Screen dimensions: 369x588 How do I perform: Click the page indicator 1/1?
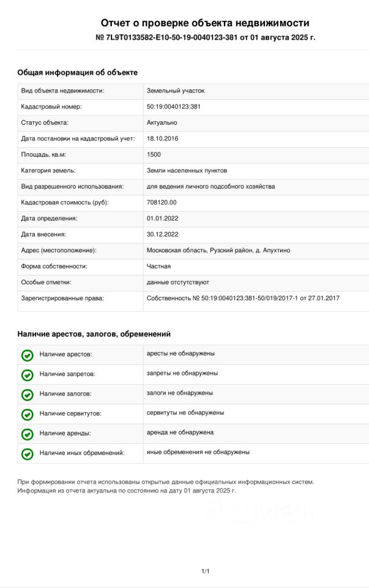coord(206,571)
